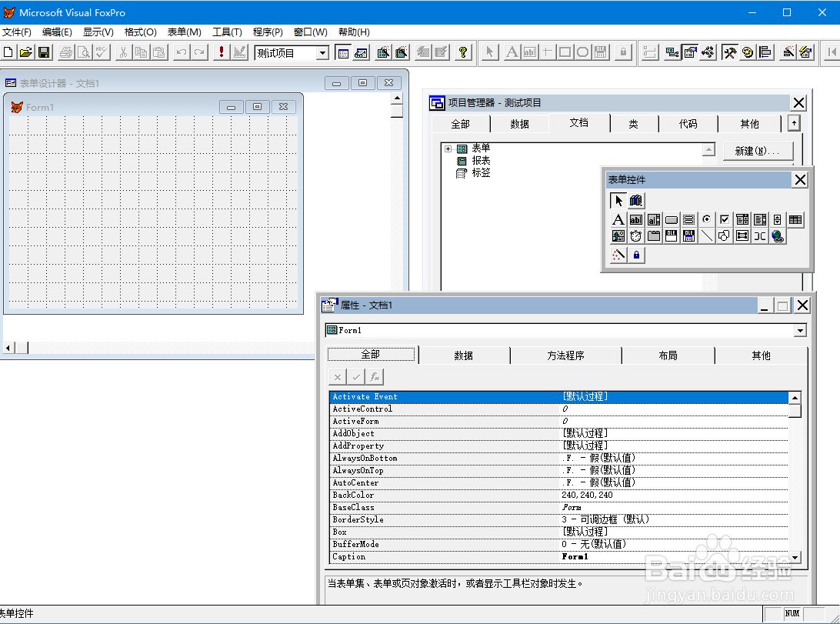
Task: Switch to 布局 tab in Properties window
Action: [668, 355]
